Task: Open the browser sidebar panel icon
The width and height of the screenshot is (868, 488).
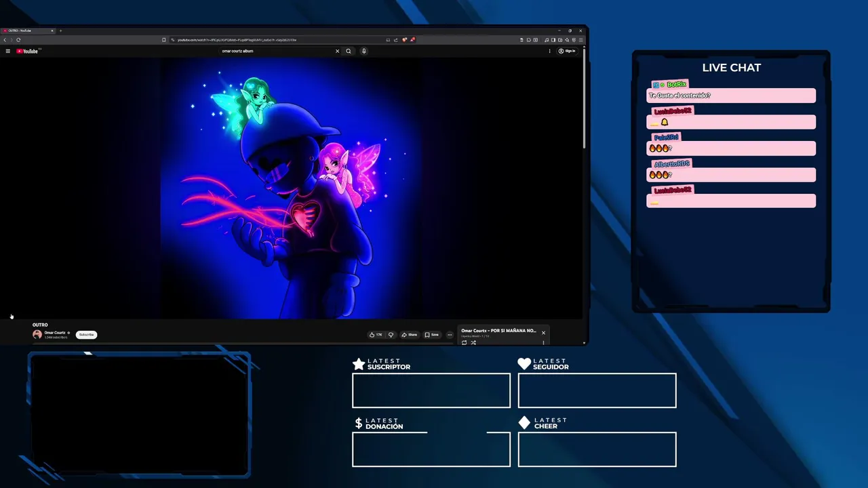Action: point(553,40)
